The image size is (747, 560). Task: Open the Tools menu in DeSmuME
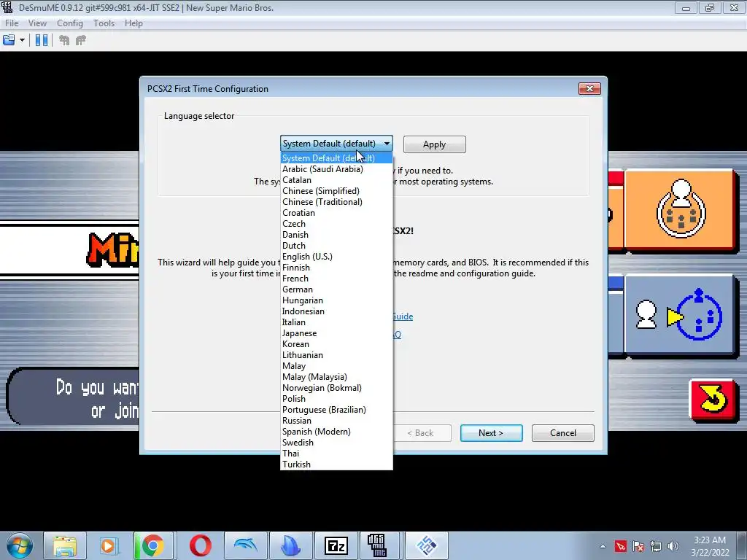[104, 23]
